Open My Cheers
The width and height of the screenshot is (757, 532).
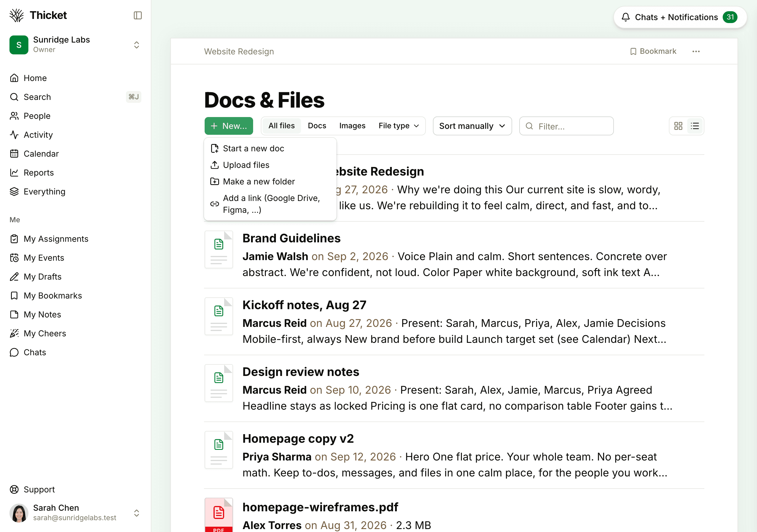(75, 334)
